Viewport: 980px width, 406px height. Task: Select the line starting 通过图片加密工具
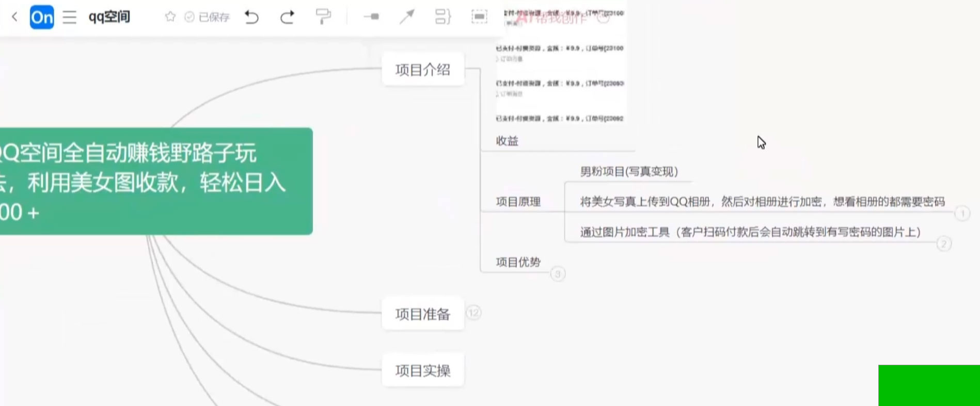750,232
